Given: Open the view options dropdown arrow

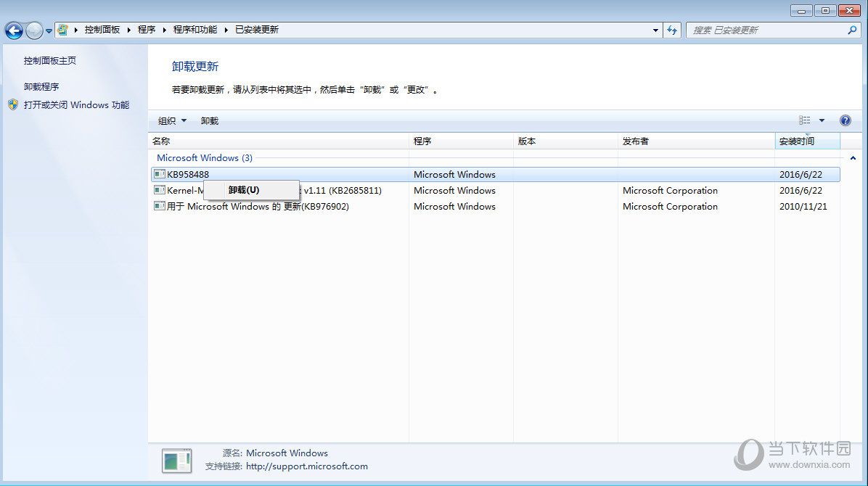Looking at the screenshot, I should click(x=822, y=120).
